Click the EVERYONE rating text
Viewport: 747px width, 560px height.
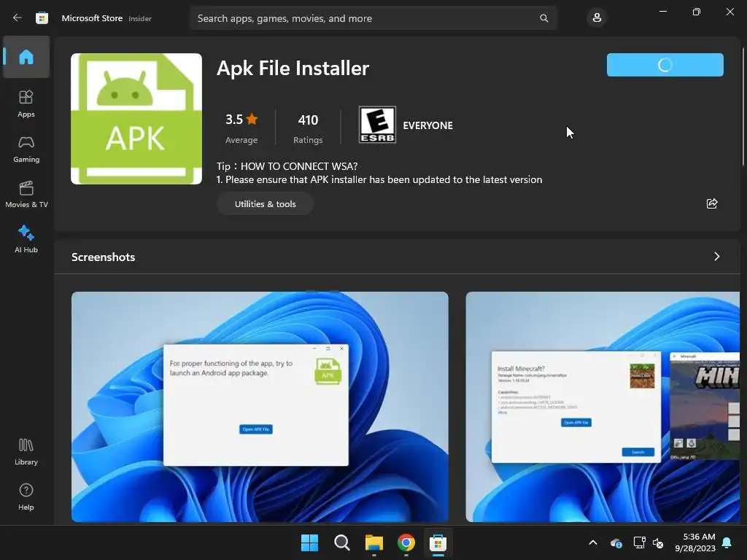[427, 125]
